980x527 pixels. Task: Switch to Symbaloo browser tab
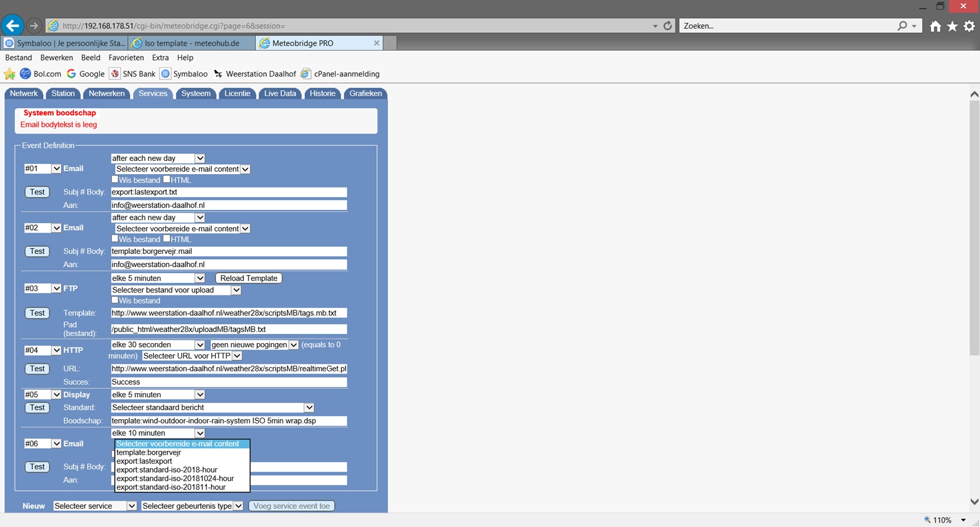pyautogui.click(x=65, y=43)
